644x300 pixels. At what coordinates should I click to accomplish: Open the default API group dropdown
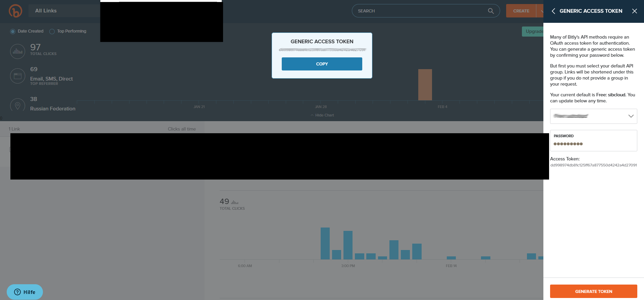pyautogui.click(x=593, y=116)
